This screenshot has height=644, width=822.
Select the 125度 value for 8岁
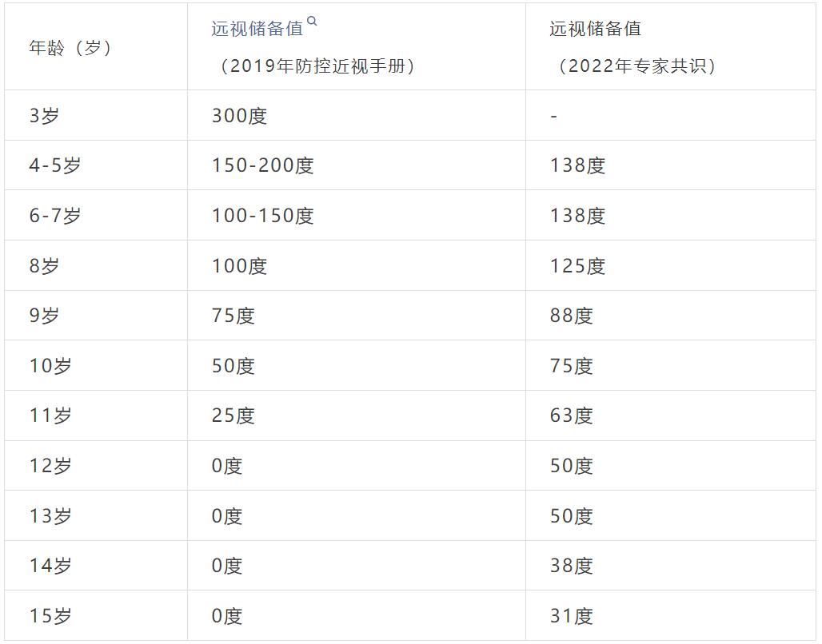(577, 266)
